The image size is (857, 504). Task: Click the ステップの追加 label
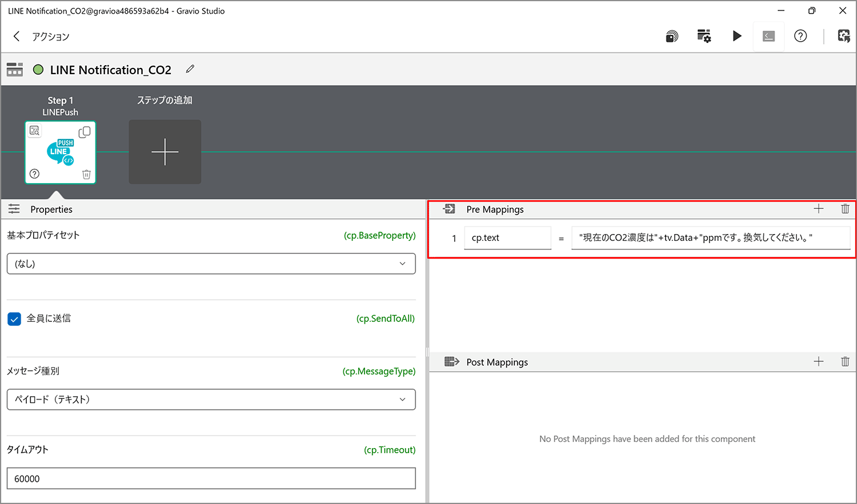[165, 100]
